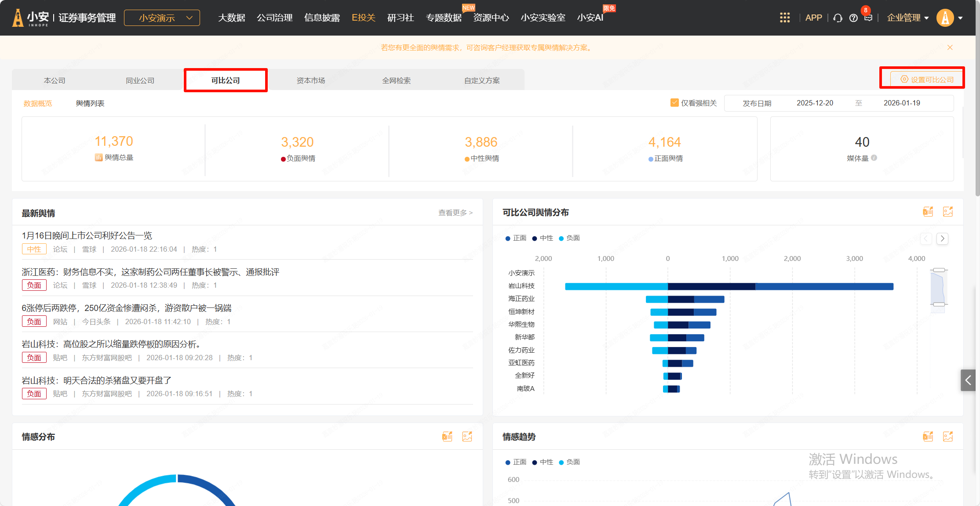Expand the sidebar collapse arrow on right edge
This screenshot has width=980, height=506.
[x=968, y=380]
